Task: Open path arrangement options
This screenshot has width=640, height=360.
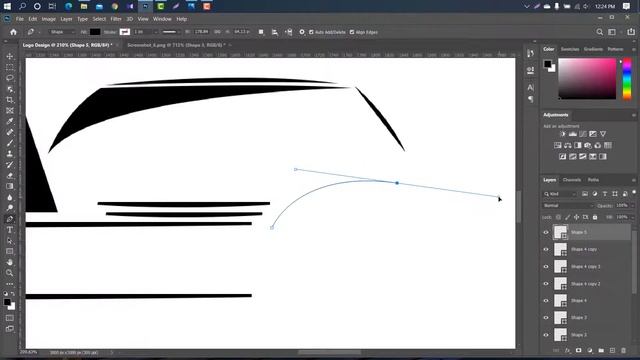Action: pos(288,32)
